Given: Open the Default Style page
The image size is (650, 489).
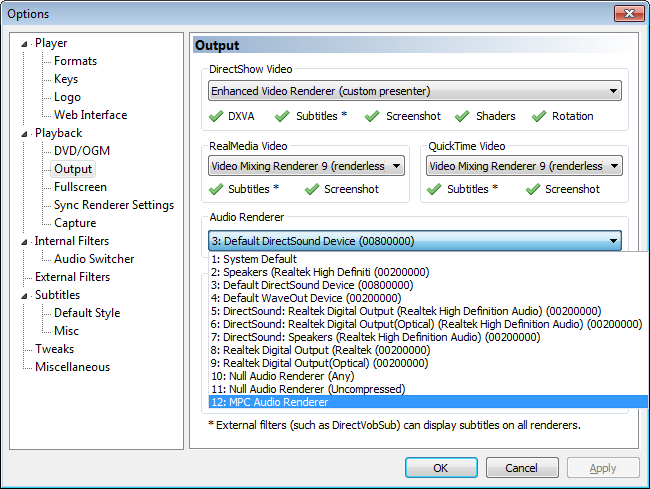Looking at the screenshot, I should tap(87, 313).
